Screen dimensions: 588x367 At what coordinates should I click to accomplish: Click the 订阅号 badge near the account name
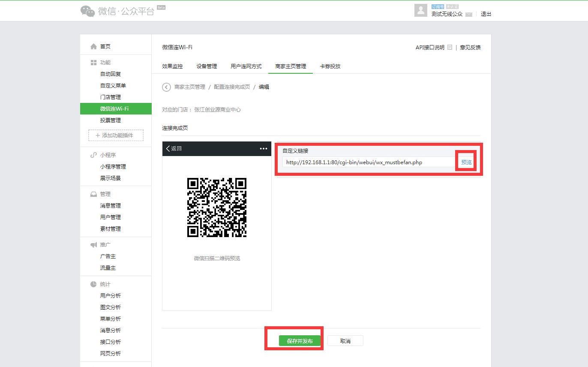pyautogui.click(x=438, y=6)
